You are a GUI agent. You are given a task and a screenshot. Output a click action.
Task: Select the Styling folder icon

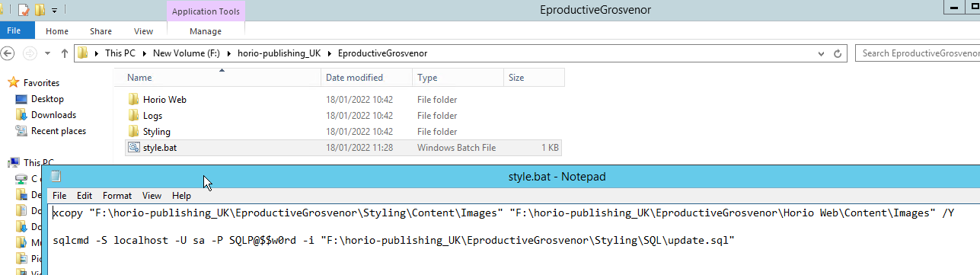pyautogui.click(x=133, y=132)
